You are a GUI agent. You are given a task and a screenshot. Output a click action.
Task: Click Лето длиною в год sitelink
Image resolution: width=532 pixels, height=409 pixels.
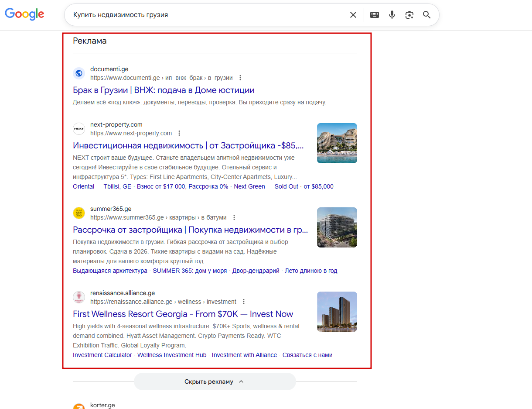(311, 271)
